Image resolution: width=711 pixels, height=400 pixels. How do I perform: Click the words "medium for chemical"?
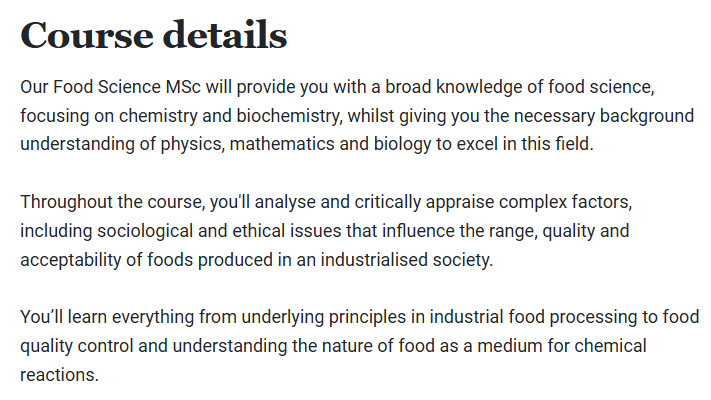[562, 346]
